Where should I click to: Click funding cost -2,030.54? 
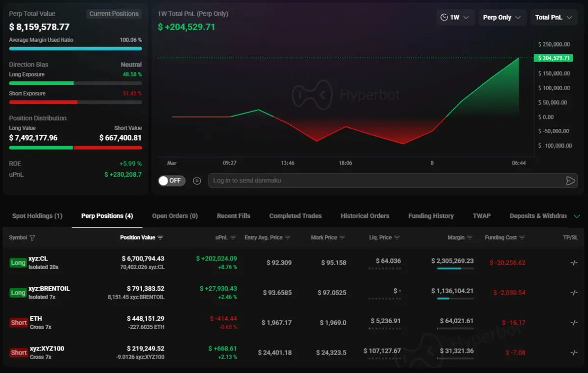pyautogui.click(x=509, y=293)
